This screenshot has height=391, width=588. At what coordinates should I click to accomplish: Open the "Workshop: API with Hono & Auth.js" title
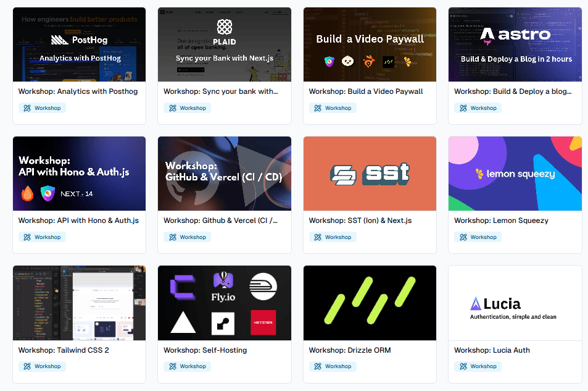pyautogui.click(x=78, y=221)
